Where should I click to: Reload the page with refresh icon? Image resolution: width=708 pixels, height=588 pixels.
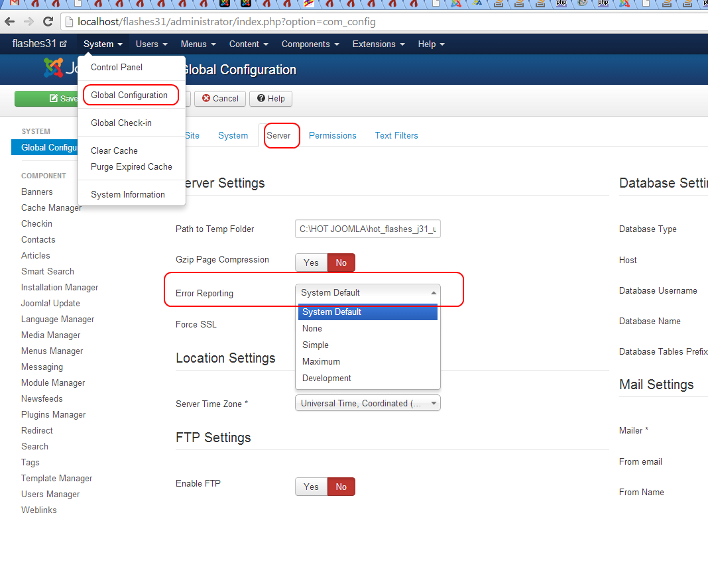click(48, 21)
